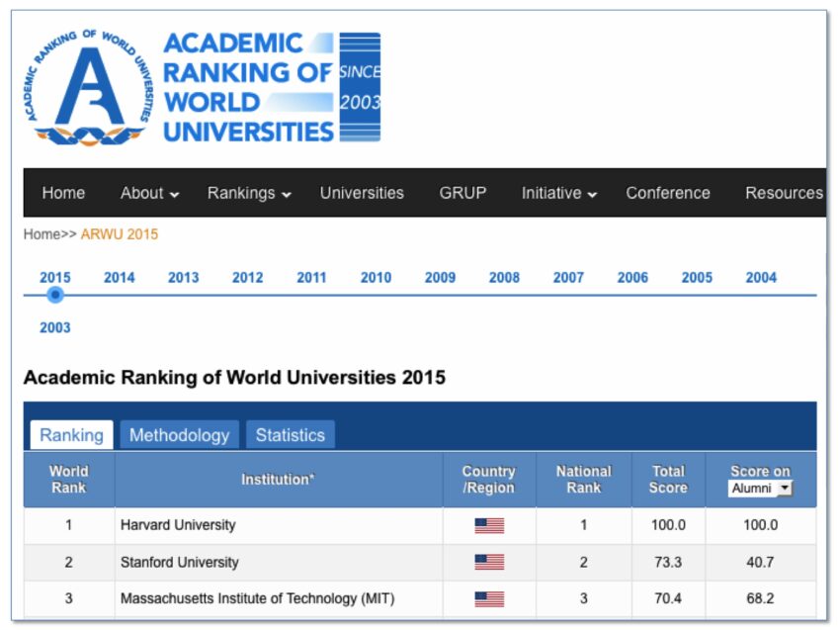Open the Score on Alumni dropdown

click(x=760, y=489)
